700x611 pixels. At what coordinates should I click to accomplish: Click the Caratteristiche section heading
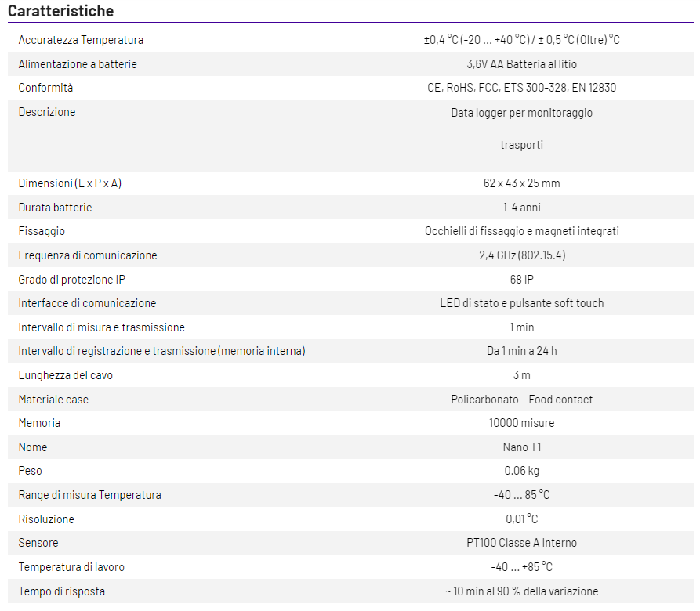tap(60, 11)
